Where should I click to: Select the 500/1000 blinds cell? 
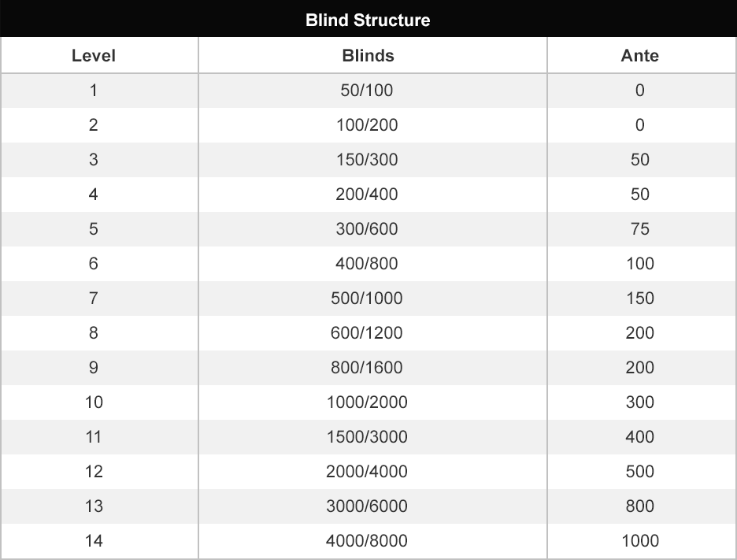[x=367, y=299]
